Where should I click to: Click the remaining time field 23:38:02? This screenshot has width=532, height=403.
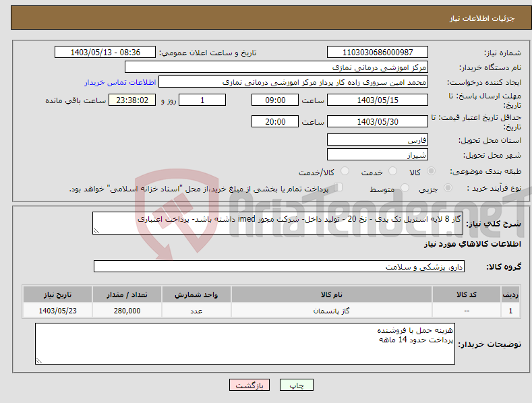click(132, 100)
